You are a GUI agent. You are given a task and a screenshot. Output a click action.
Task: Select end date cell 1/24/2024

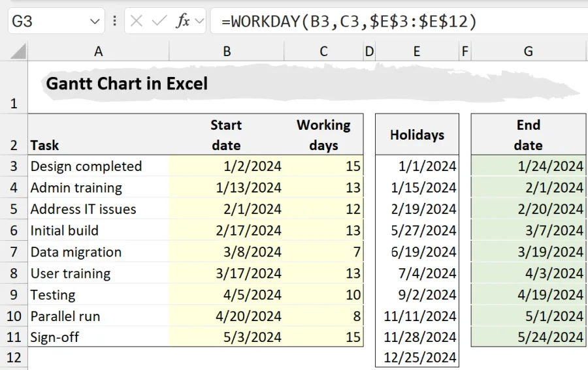coord(549,166)
